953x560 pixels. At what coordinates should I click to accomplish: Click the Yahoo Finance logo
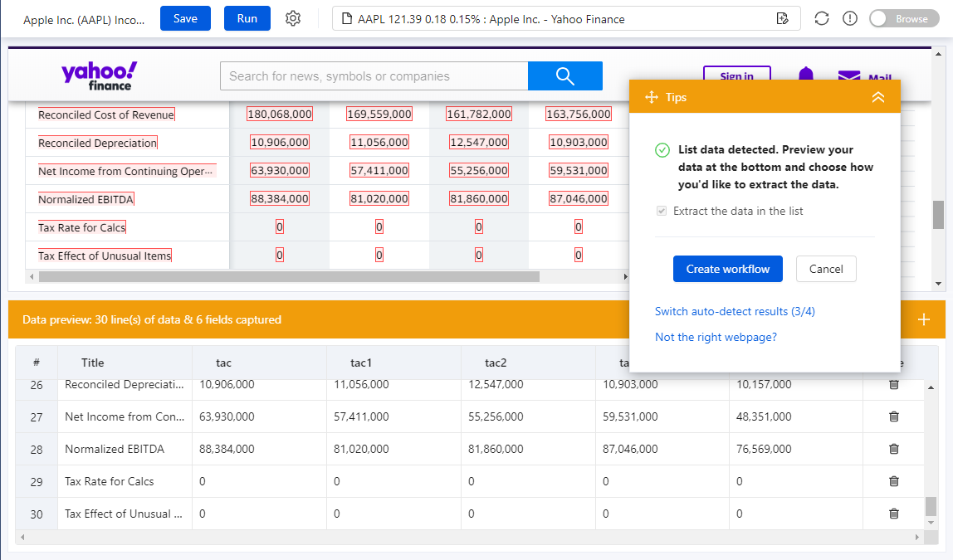tap(100, 76)
